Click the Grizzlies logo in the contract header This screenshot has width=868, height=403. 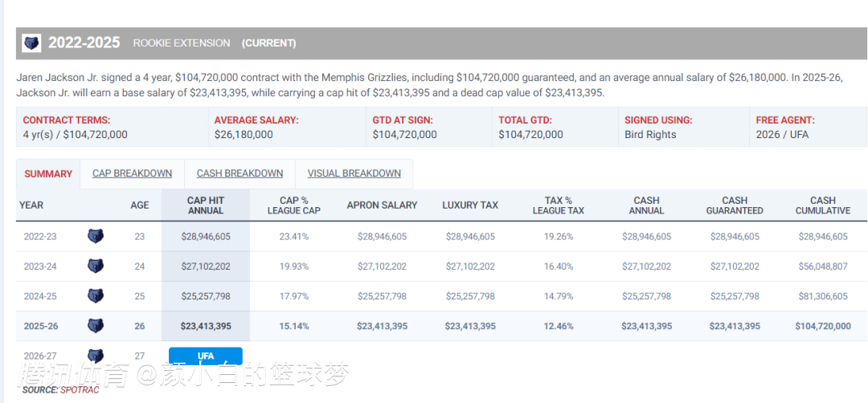(x=31, y=43)
